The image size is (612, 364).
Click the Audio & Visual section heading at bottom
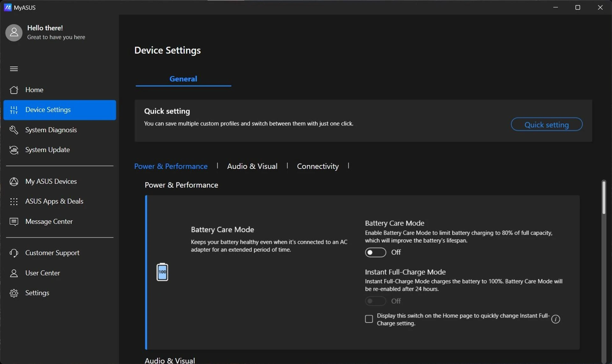pyautogui.click(x=170, y=360)
